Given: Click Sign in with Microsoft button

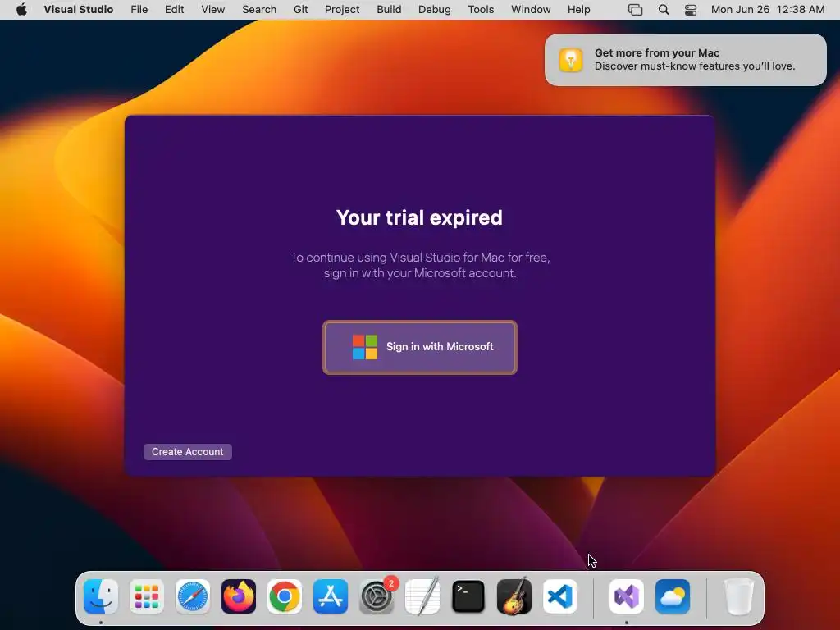Looking at the screenshot, I should [419, 347].
